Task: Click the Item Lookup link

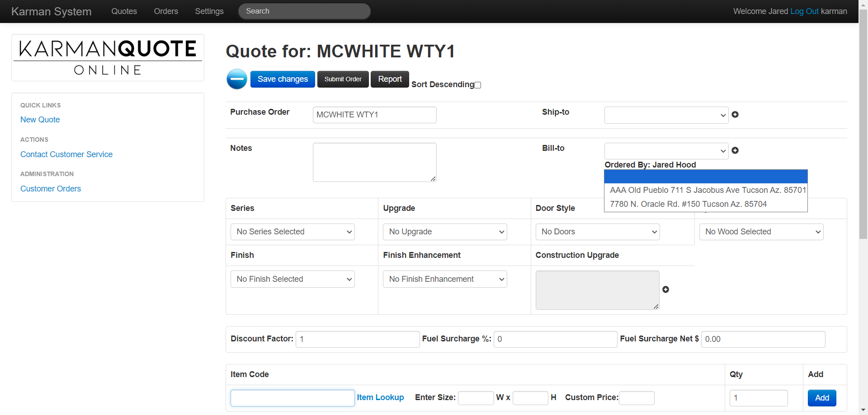Action: [x=380, y=397]
